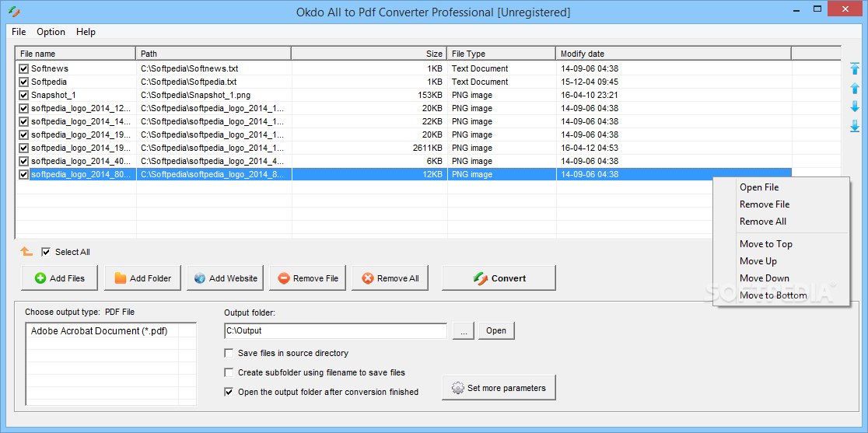Select Adobe Acrobat Document (*.pdf) output type

click(x=99, y=331)
